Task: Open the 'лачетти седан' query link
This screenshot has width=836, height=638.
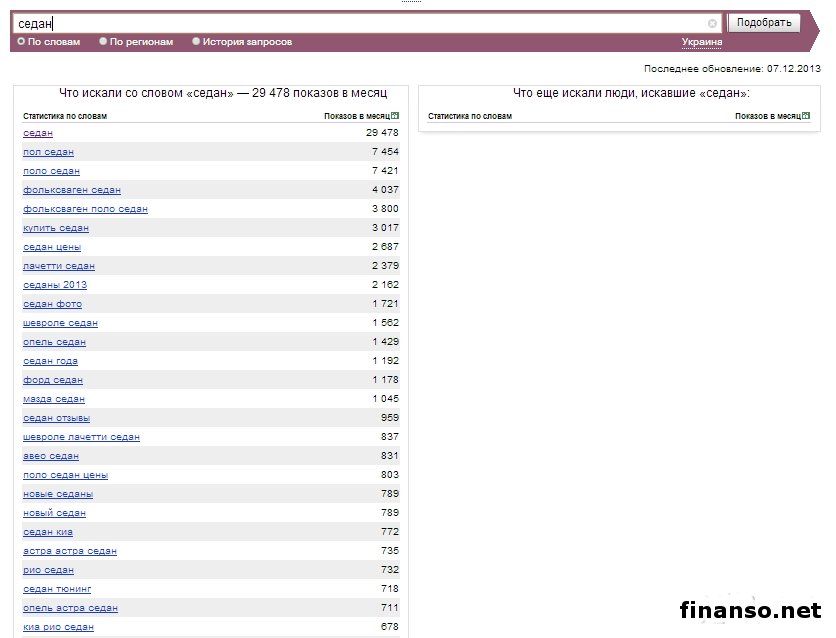Action: pos(59,266)
